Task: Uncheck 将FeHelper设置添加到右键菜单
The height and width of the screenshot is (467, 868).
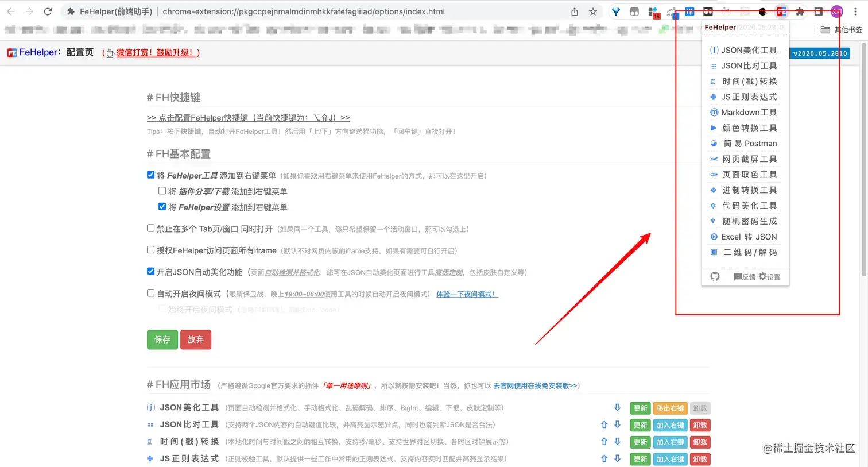Action: (x=162, y=206)
